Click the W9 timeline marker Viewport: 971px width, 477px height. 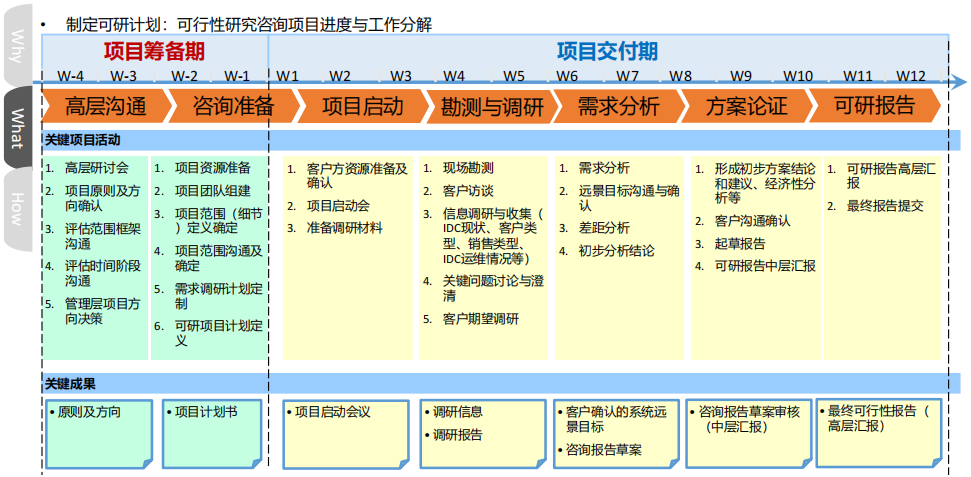pyautogui.click(x=741, y=76)
